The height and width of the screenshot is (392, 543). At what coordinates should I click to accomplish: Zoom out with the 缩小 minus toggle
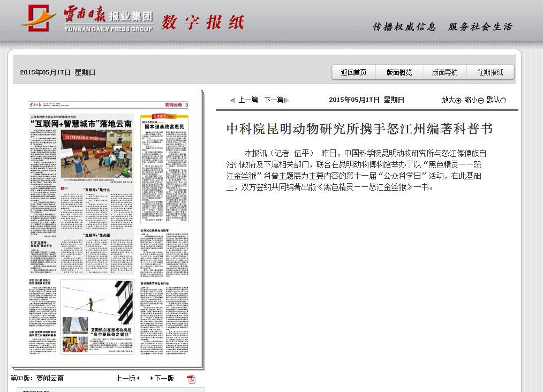tap(481, 100)
